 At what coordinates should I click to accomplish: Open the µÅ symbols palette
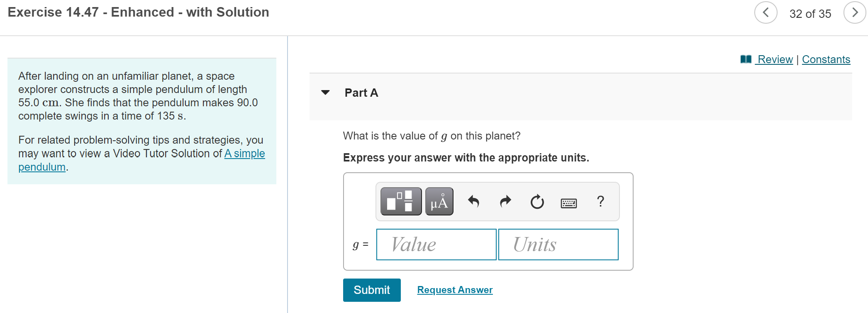(439, 201)
